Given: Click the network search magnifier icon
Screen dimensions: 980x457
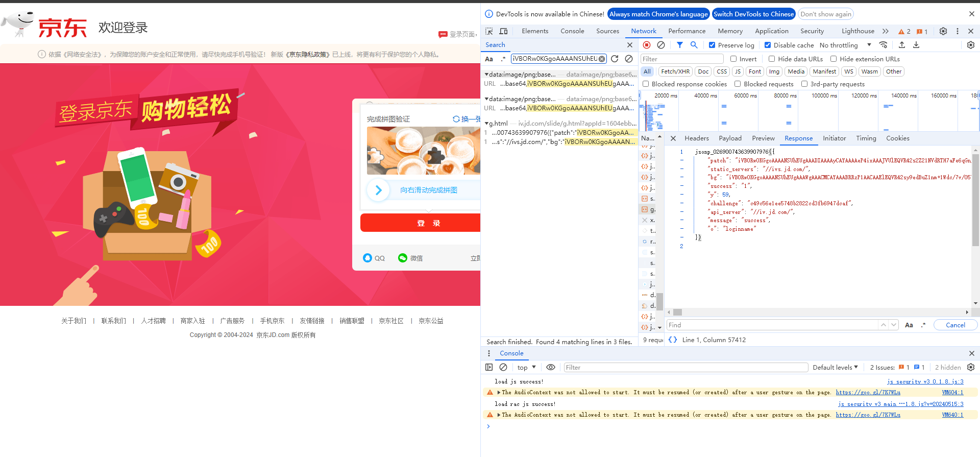Looking at the screenshot, I should 694,45.
